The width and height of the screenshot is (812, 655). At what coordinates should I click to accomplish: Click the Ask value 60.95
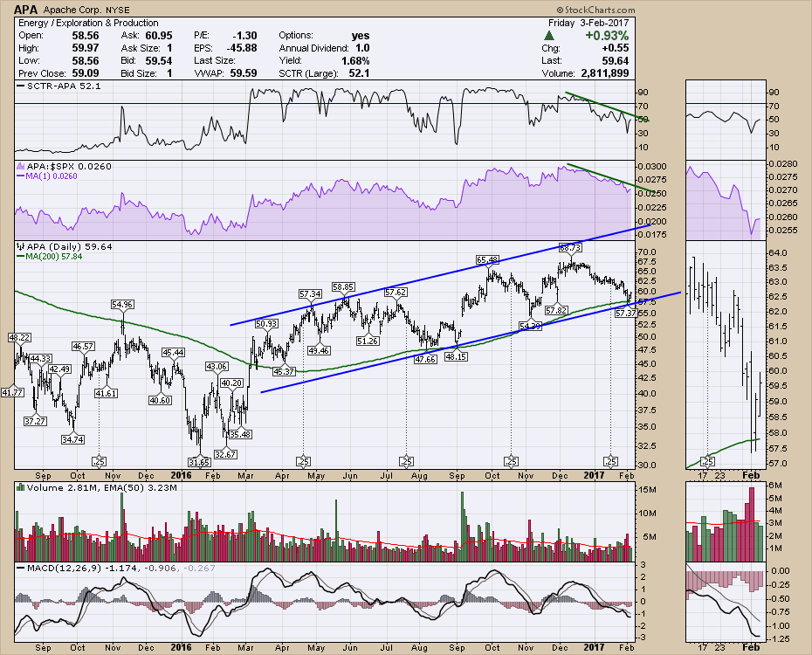(158, 36)
